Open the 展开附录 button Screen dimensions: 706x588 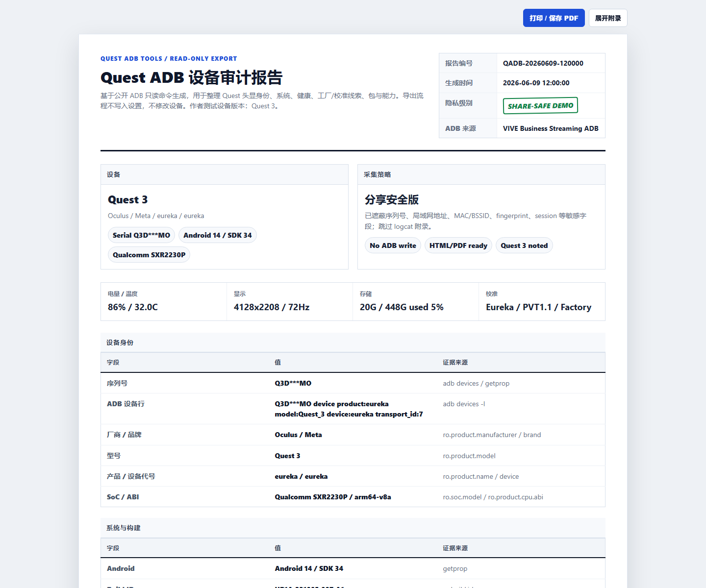608,18
